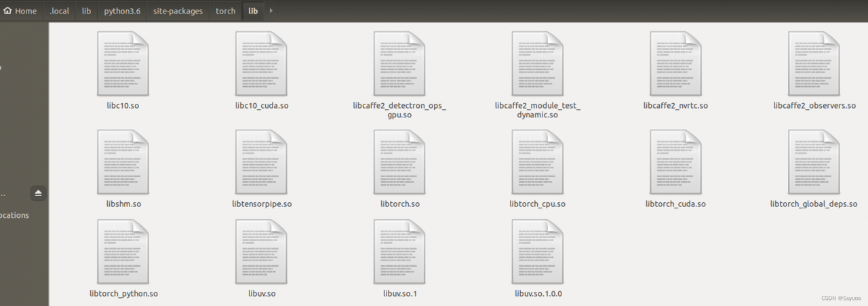Select the libtensorpipe.so file icon

pyautogui.click(x=261, y=161)
